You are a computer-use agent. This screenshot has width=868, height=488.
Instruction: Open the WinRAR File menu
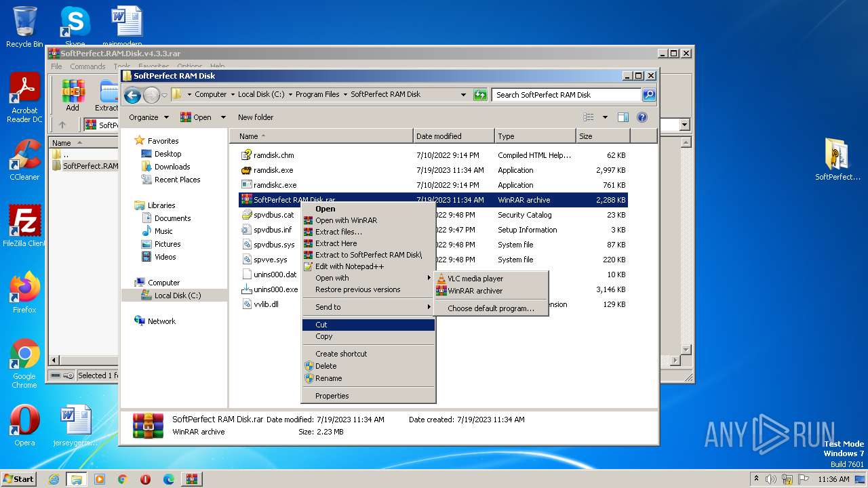pyautogui.click(x=56, y=66)
